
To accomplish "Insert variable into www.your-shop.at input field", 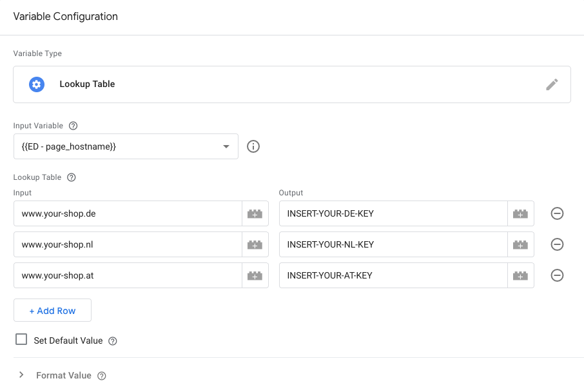I will [x=255, y=275].
